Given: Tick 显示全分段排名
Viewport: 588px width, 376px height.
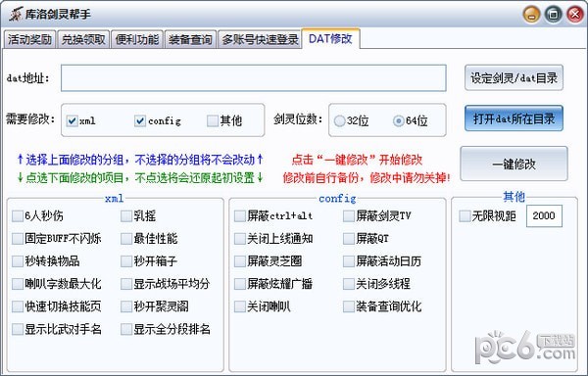Looking at the screenshot, I should [126, 329].
